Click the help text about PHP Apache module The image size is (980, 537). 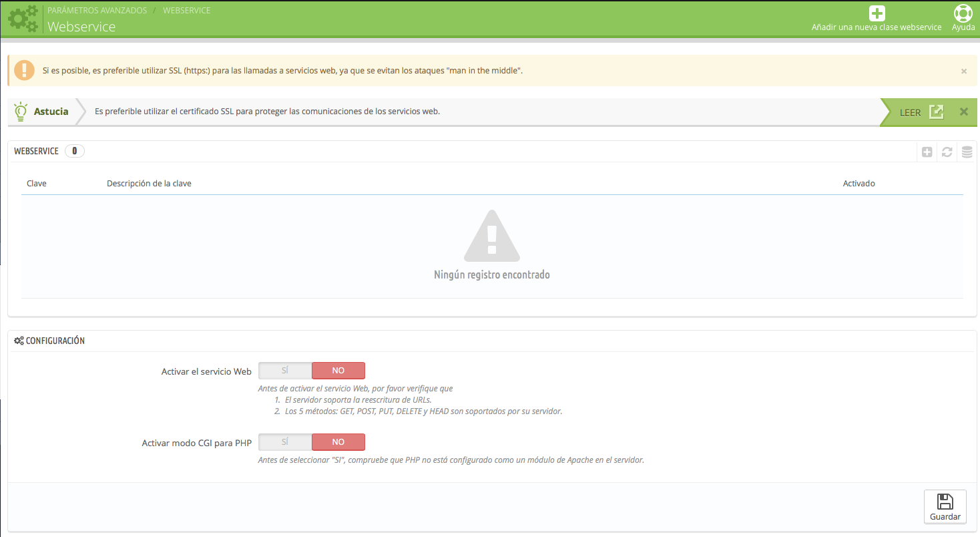coord(451,460)
